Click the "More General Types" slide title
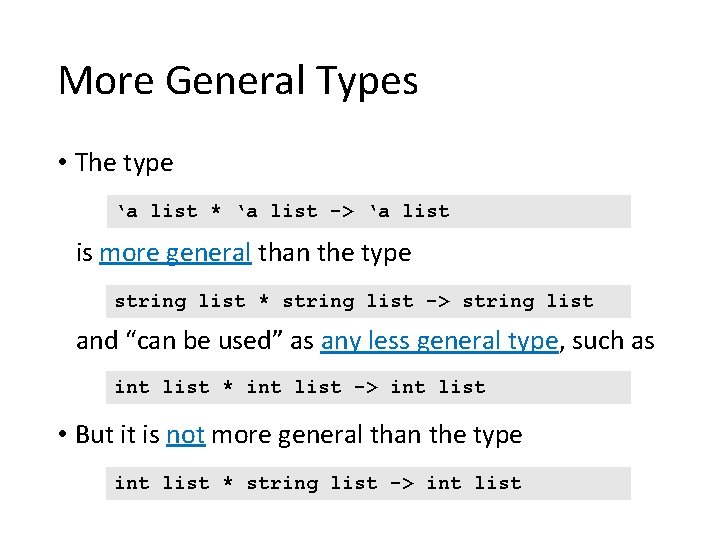 (238, 81)
